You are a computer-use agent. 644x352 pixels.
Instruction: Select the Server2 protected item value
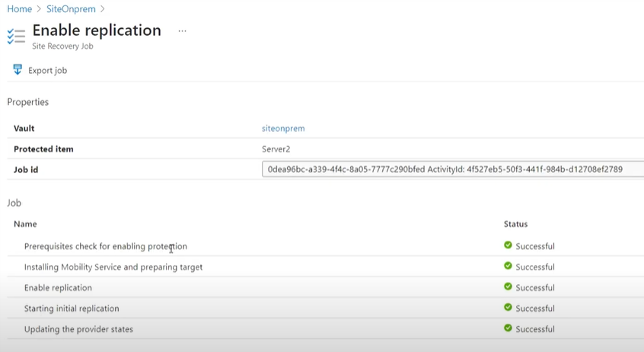point(276,149)
